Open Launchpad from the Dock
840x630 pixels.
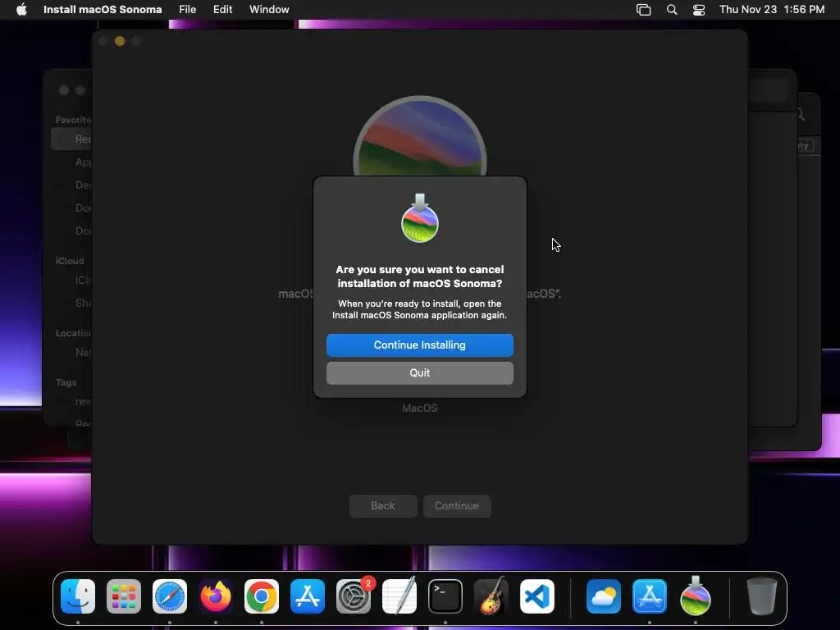pos(124,596)
